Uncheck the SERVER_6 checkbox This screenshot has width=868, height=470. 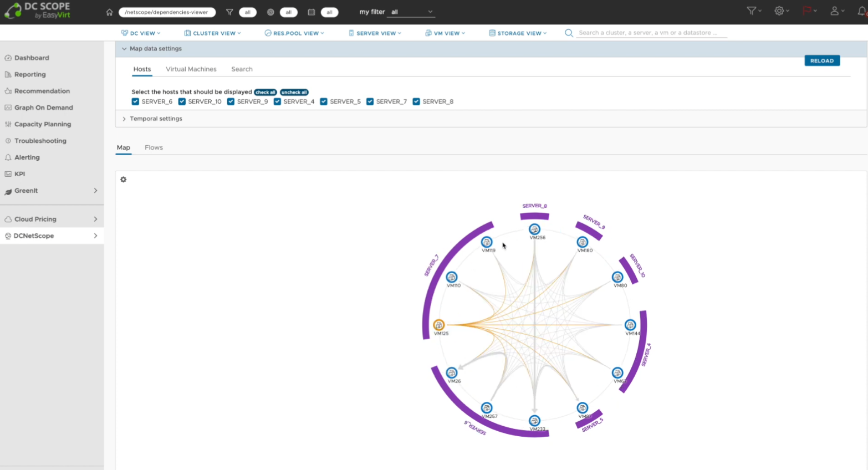(135, 101)
